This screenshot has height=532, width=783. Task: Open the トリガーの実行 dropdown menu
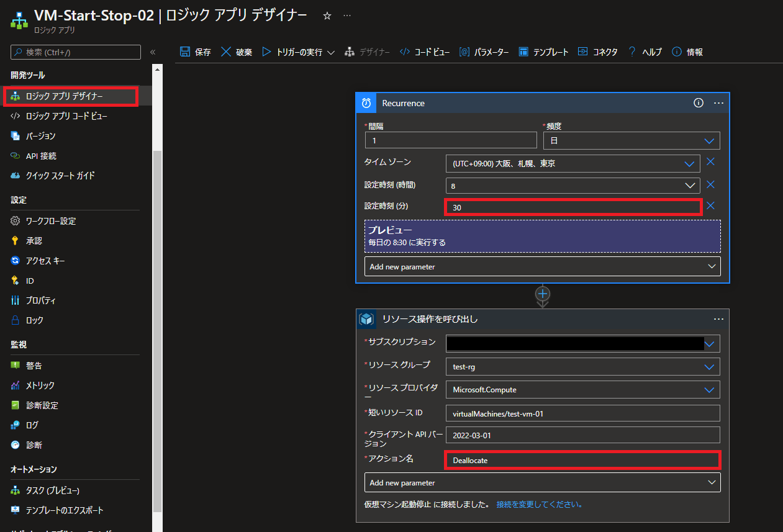330,52
